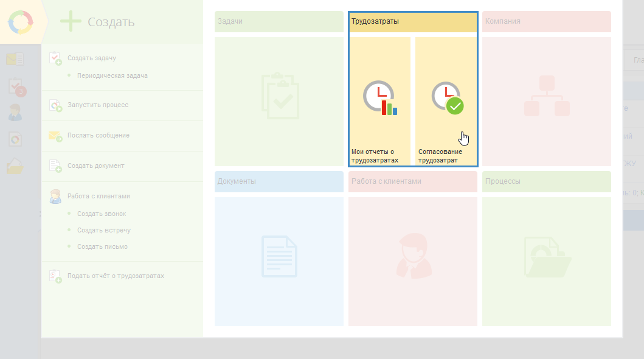Click Послать сообщение link
The width and height of the screenshot is (644, 359).
98,135
